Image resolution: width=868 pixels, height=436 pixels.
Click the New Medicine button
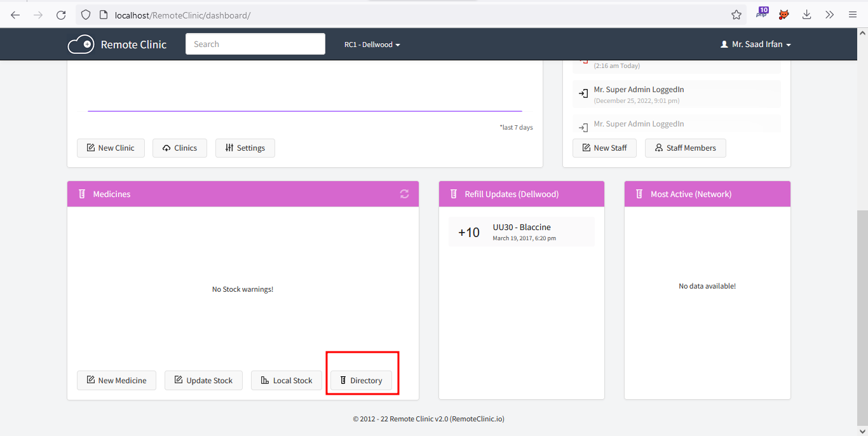pyautogui.click(x=116, y=381)
